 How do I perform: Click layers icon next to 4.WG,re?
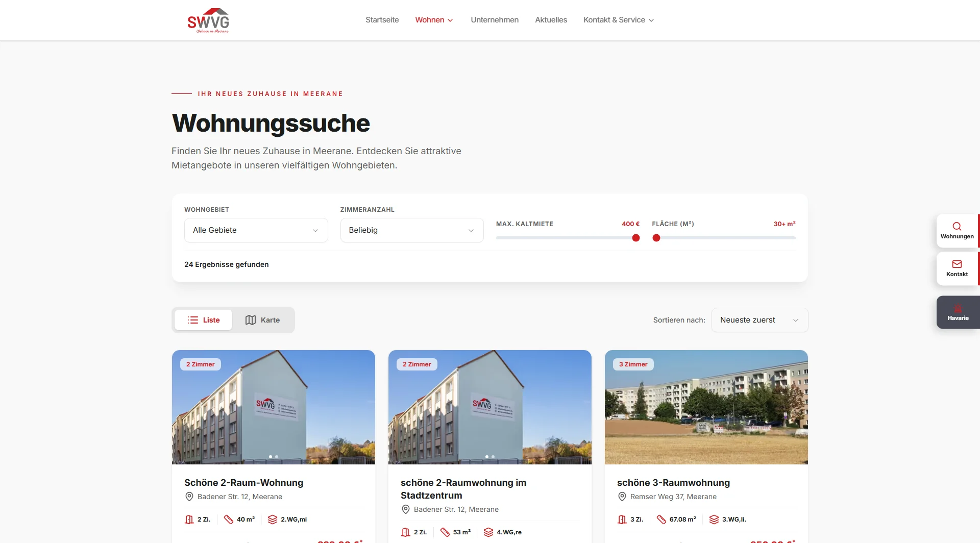(x=488, y=532)
